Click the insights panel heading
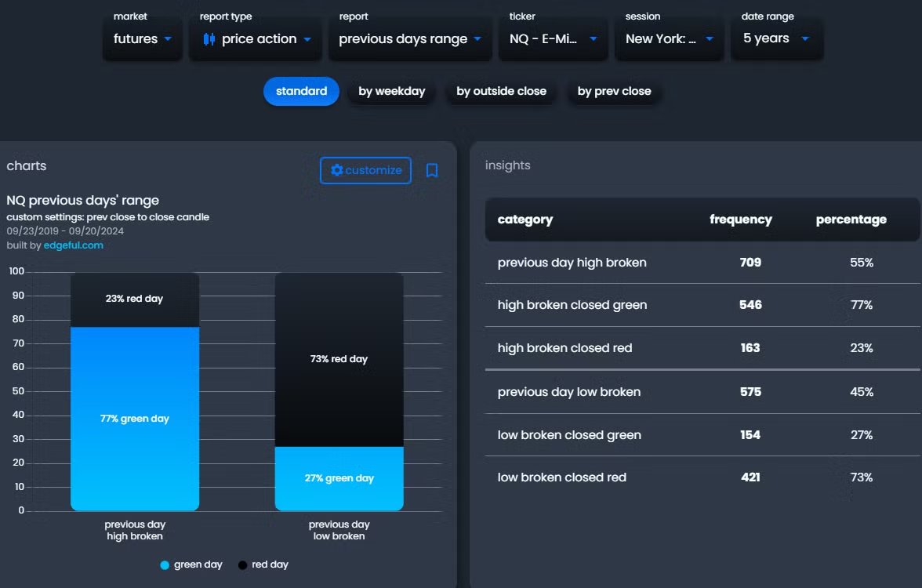 point(507,166)
